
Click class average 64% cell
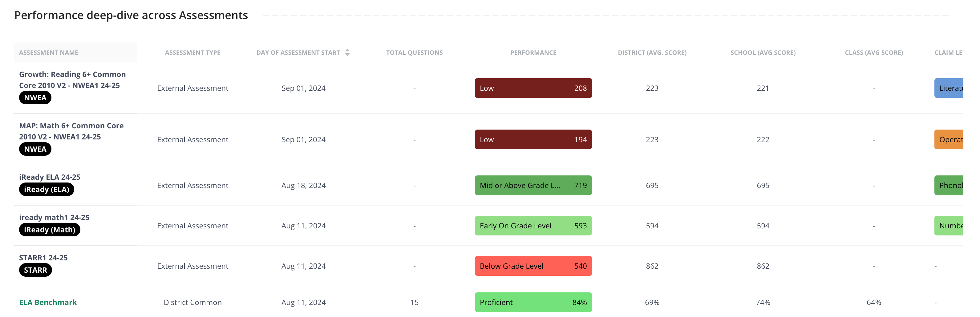(874, 302)
